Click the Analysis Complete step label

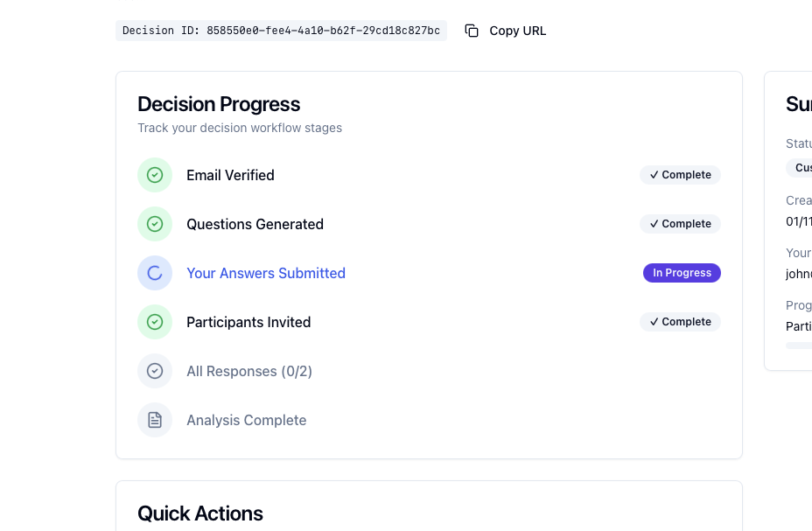tap(246, 420)
